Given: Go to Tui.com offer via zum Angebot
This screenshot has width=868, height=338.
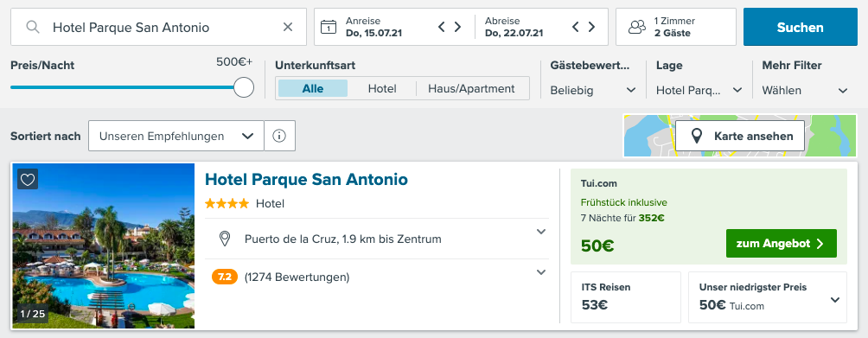Looking at the screenshot, I should [781, 244].
